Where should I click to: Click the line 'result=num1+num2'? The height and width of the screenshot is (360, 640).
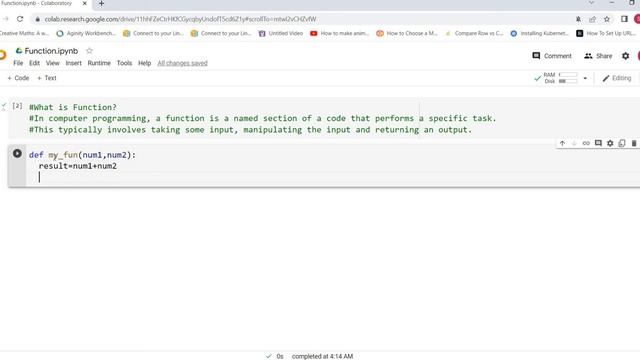(x=78, y=166)
